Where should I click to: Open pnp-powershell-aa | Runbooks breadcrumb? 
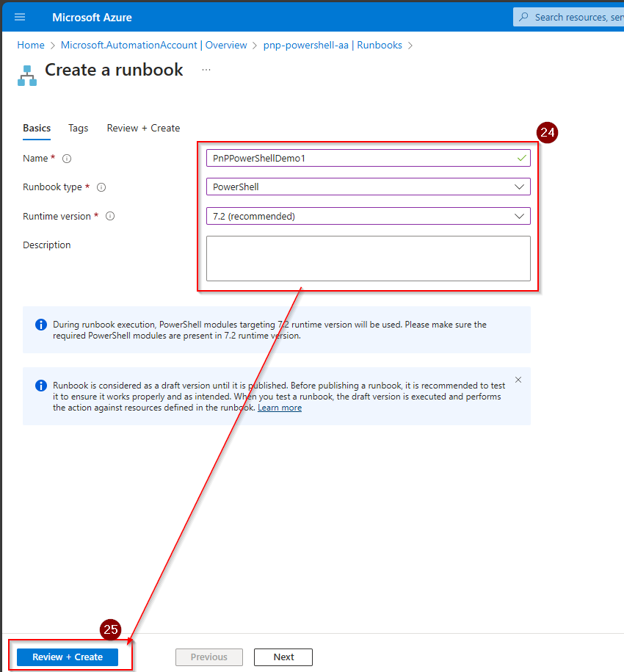(333, 45)
